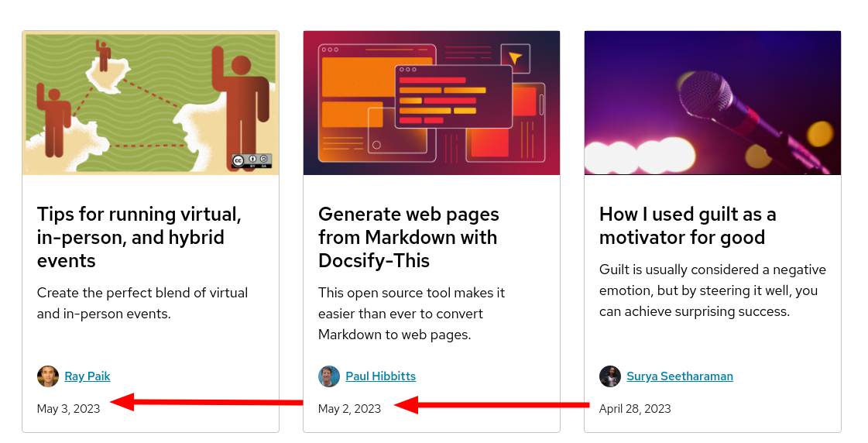Open the Ray Paik author link
The image size is (868, 443).
87,376
